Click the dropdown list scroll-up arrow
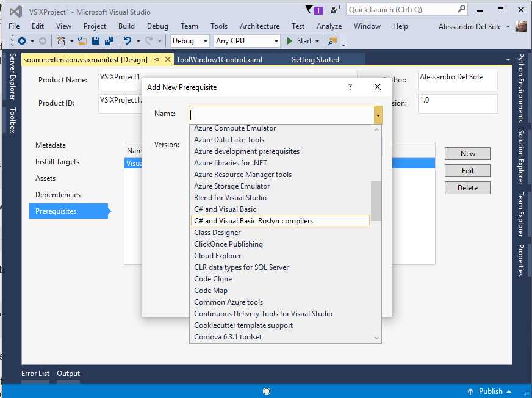 [376, 129]
